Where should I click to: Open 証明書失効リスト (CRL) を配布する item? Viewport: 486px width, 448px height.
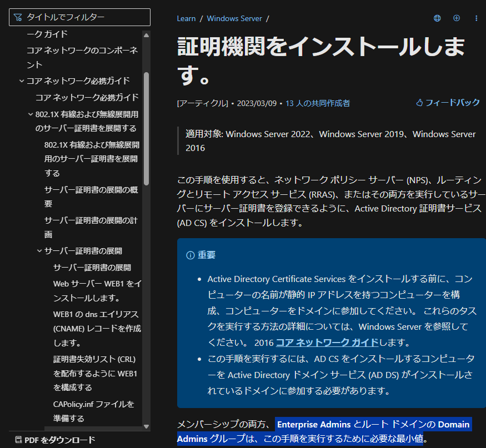point(95,373)
